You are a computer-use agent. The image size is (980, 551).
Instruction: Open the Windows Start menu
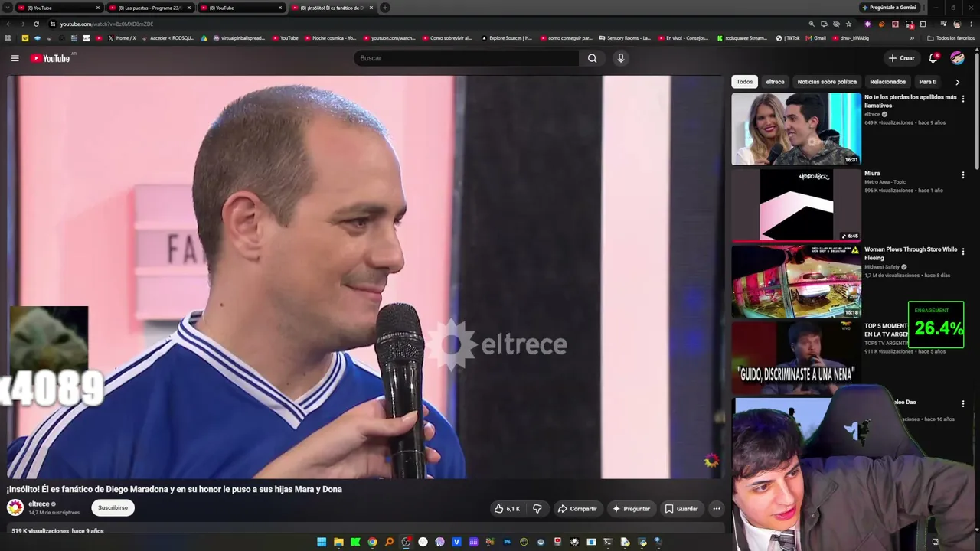pyautogui.click(x=322, y=542)
